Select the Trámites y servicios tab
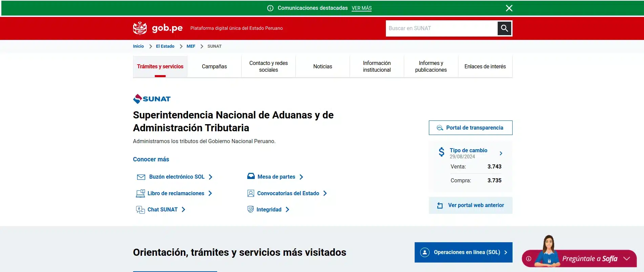Image resolution: width=644 pixels, height=272 pixels. click(x=160, y=67)
